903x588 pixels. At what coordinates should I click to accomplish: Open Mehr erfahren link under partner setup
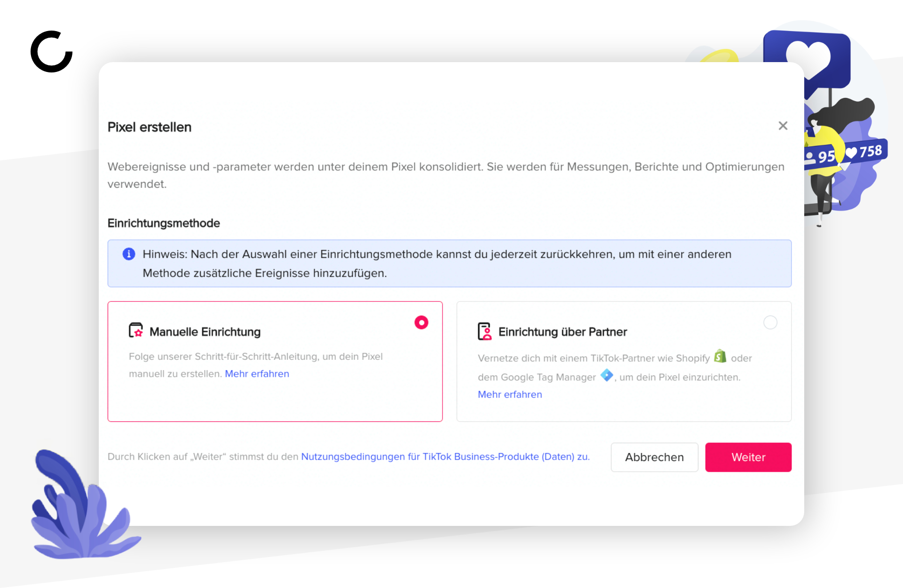[x=510, y=395]
